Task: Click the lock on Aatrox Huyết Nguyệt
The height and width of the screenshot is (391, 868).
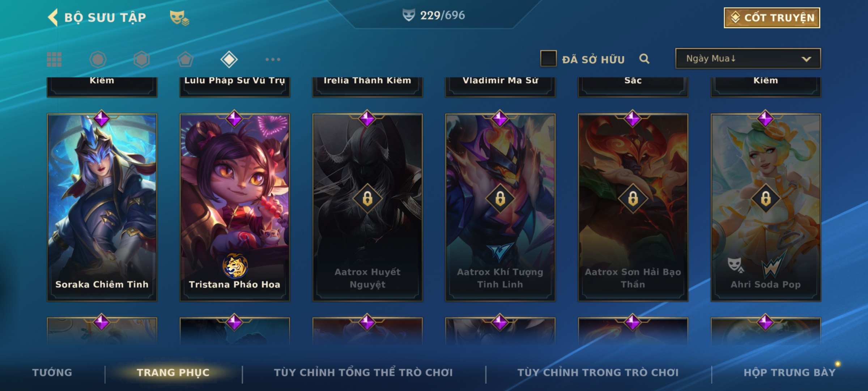Action: coord(367,198)
